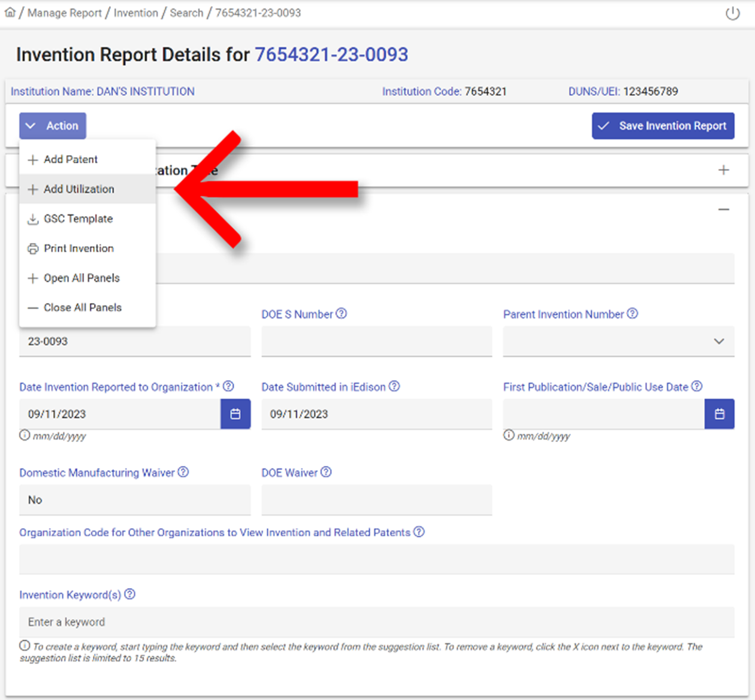Click the Save Invention Report button
Viewport: 755px width, 700px height.
[663, 126]
